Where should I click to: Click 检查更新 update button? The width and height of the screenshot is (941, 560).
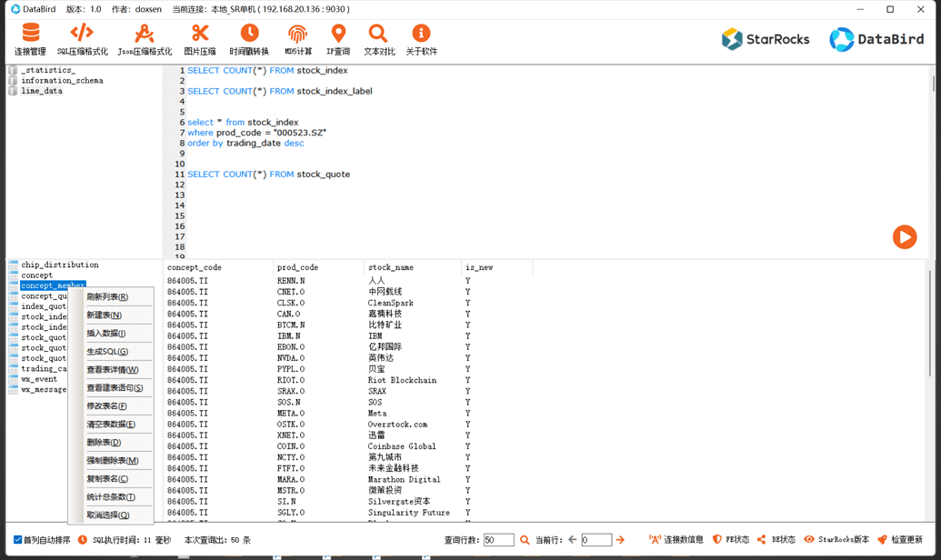pyautogui.click(x=900, y=540)
